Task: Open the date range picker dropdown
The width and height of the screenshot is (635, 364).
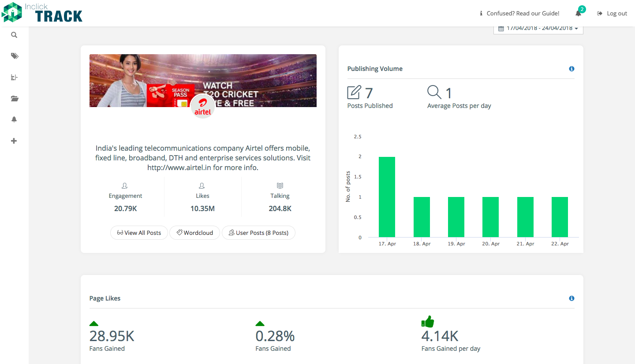Action: [x=538, y=28]
